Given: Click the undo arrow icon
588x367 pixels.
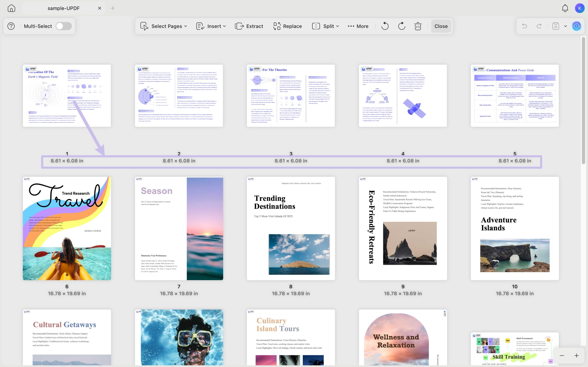Looking at the screenshot, I should click(x=525, y=26).
